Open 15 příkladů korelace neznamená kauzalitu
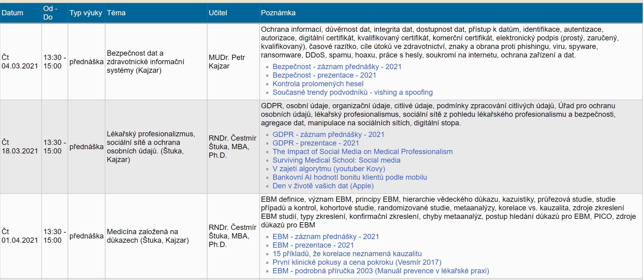The height and width of the screenshot is (280, 644). click(x=347, y=254)
